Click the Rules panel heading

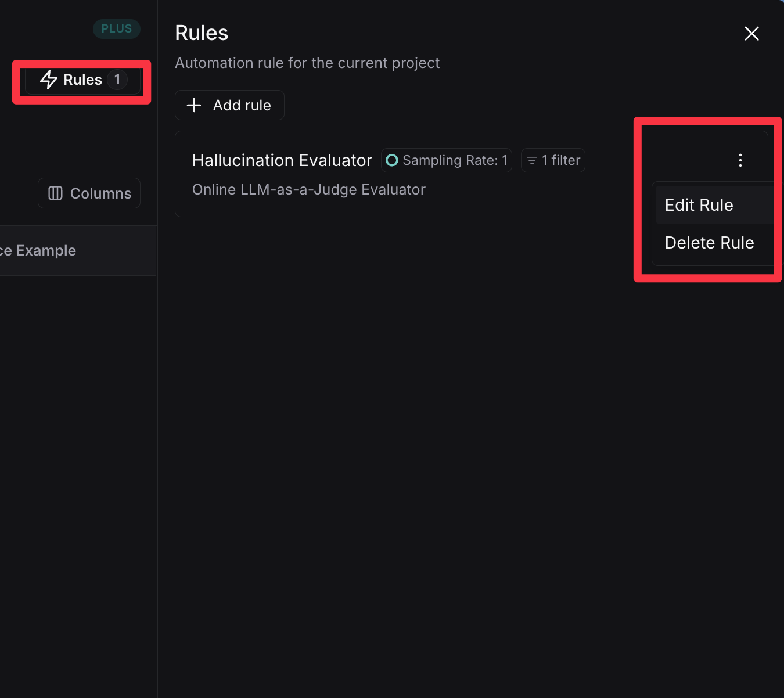202,33
